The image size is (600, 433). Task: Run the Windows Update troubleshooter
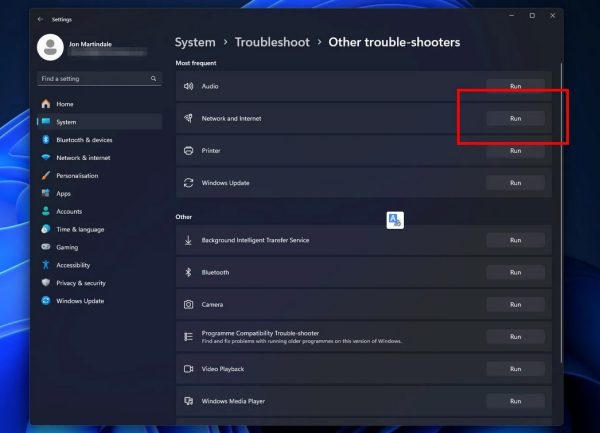[x=515, y=183]
